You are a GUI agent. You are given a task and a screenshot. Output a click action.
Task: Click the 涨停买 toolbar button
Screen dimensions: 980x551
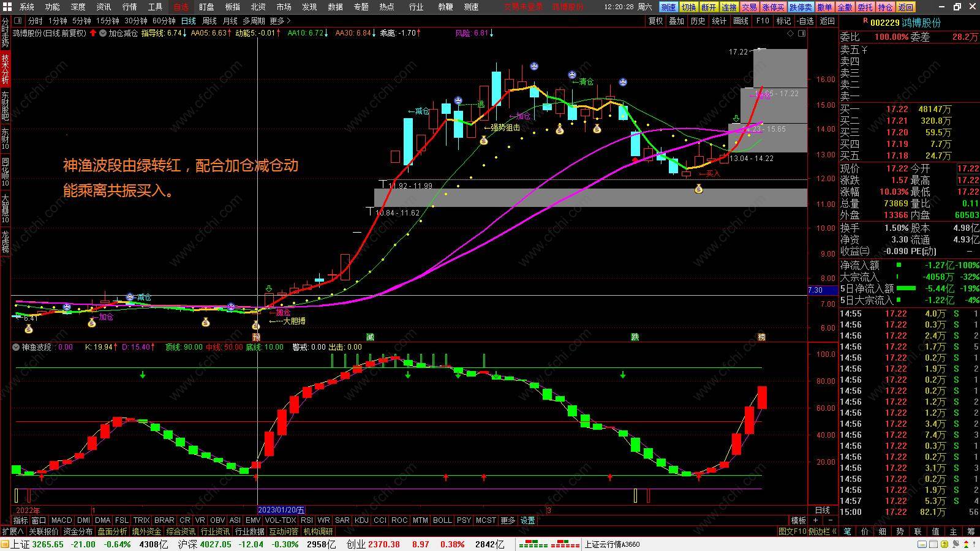(x=773, y=7)
